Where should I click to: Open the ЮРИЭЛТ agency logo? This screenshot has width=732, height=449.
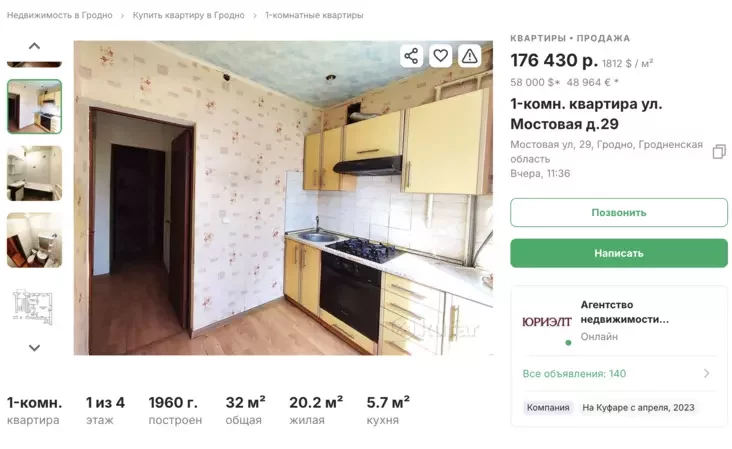tap(547, 322)
